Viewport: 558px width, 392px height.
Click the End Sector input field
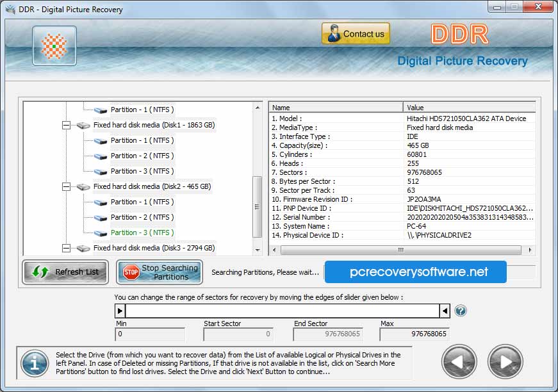[x=328, y=334]
